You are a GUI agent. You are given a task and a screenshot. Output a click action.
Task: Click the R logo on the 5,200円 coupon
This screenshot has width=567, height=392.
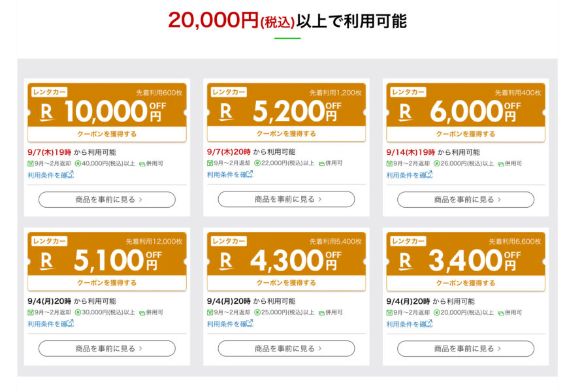pyautogui.click(x=226, y=112)
